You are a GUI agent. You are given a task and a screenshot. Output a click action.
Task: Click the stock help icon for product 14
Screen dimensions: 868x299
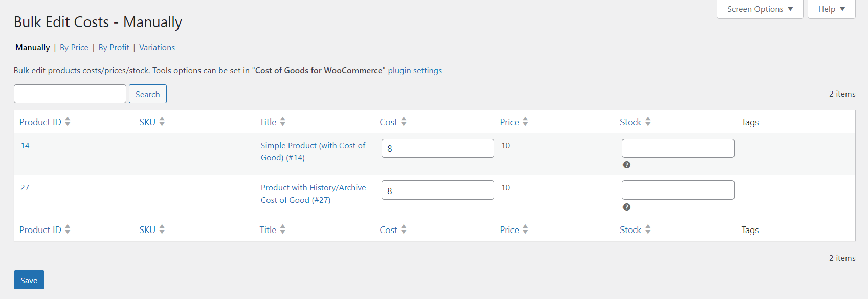(626, 165)
